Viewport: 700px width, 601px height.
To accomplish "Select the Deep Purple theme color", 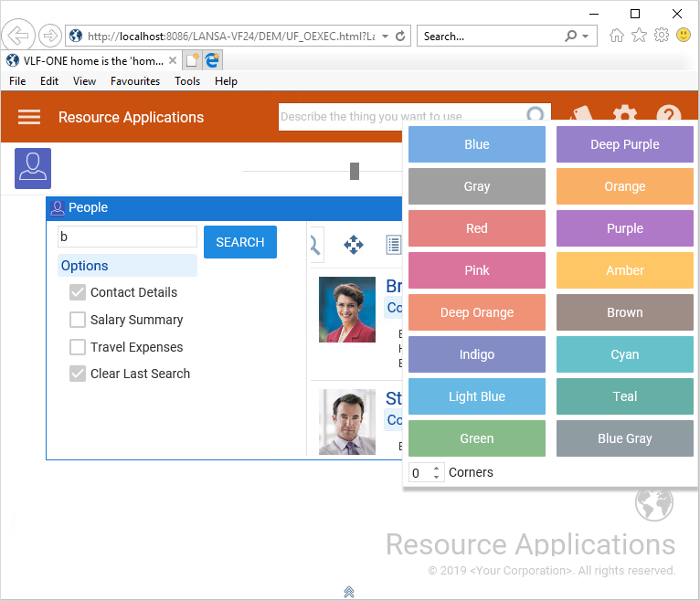I will pos(624,144).
